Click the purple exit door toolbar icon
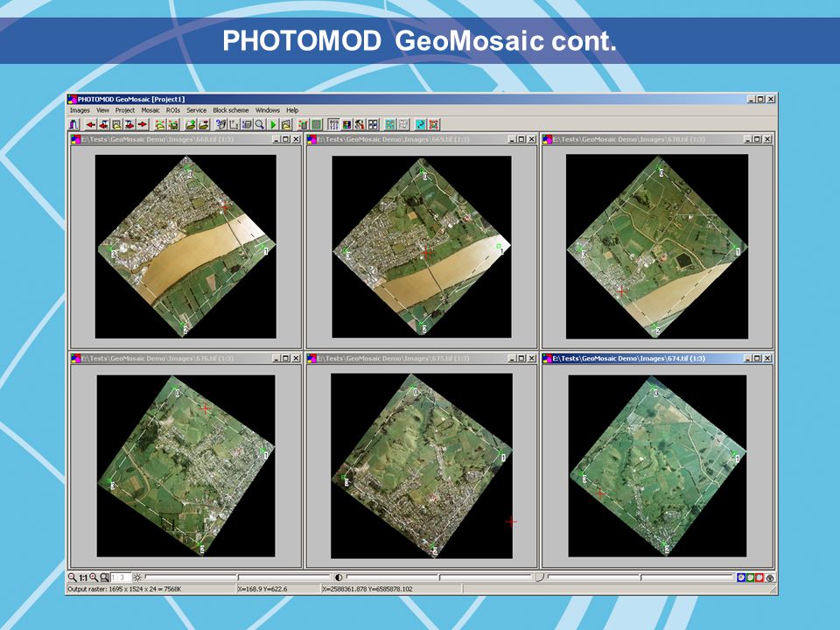 73,125
